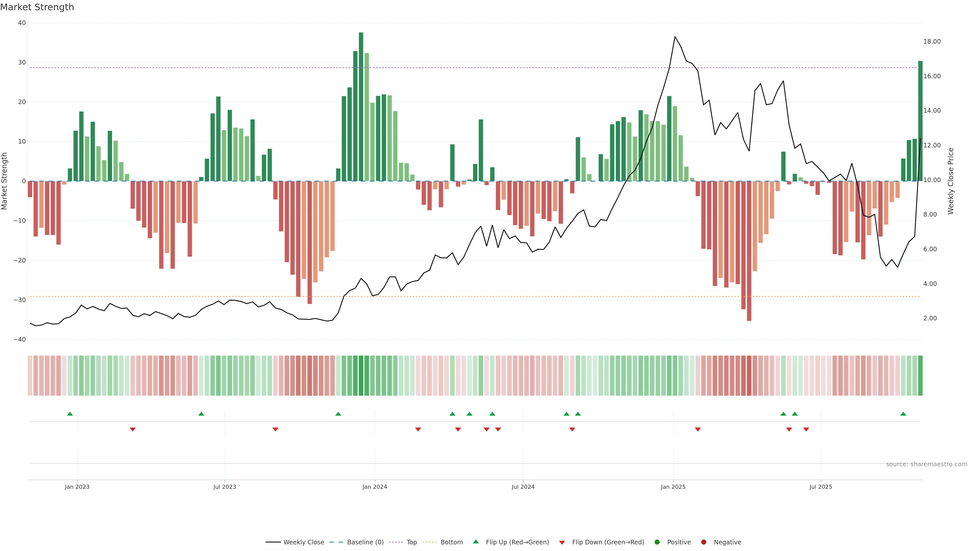This screenshot has width=980, height=551.
Task: Click the darkest green cell in heatmap strip
Action: [361, 375]
